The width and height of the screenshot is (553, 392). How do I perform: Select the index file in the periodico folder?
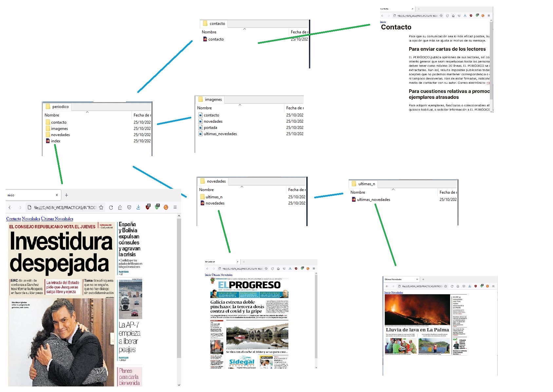point(55,141)
